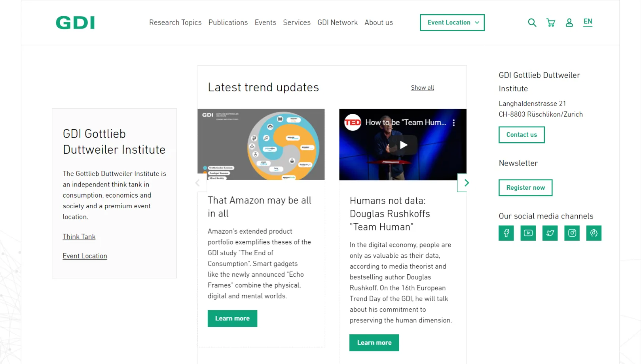Open the About us menu
The width and height of the screenshot is (641, 364).
379,23
